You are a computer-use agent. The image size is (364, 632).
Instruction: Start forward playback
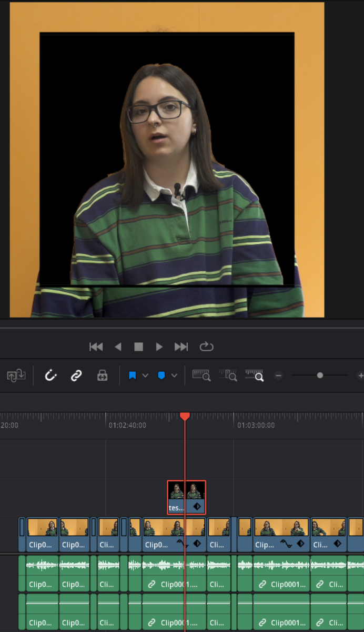click(x=159, y=347)
